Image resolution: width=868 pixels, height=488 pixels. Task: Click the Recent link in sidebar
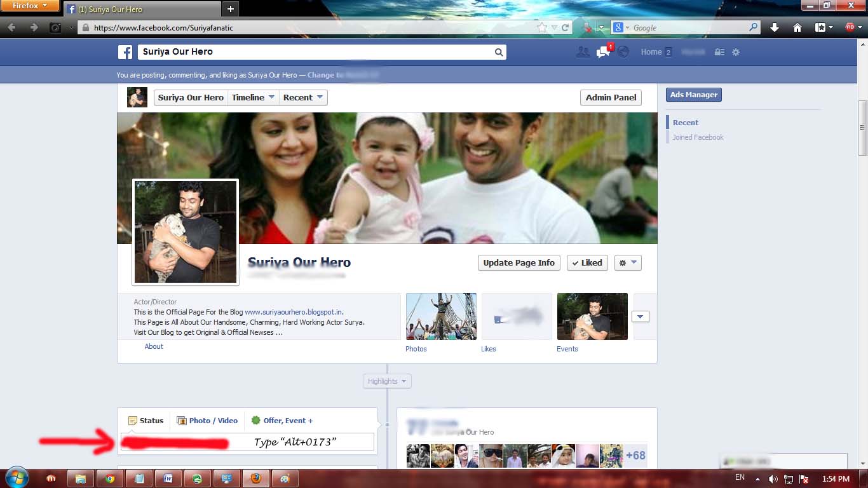click(x=686, y=123)
